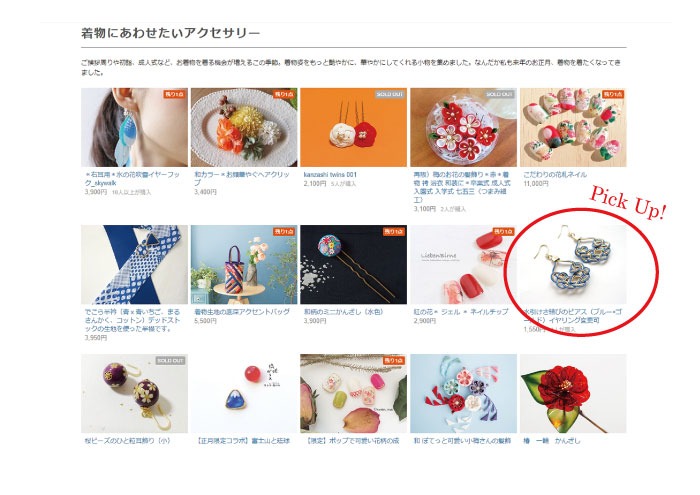Open the circled blue mizuhiki earrings image
Screen dimensions: 700x495
point(573,265)
